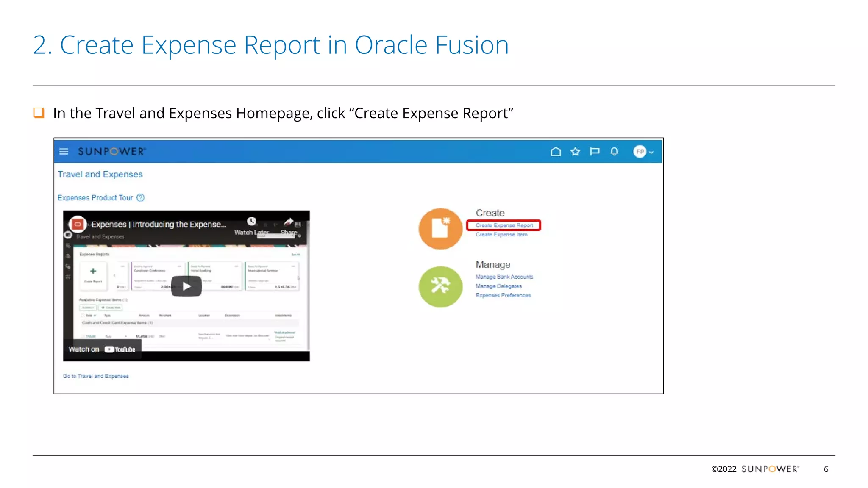Click the 'Manage' section heading

click(x=493, y=265)
